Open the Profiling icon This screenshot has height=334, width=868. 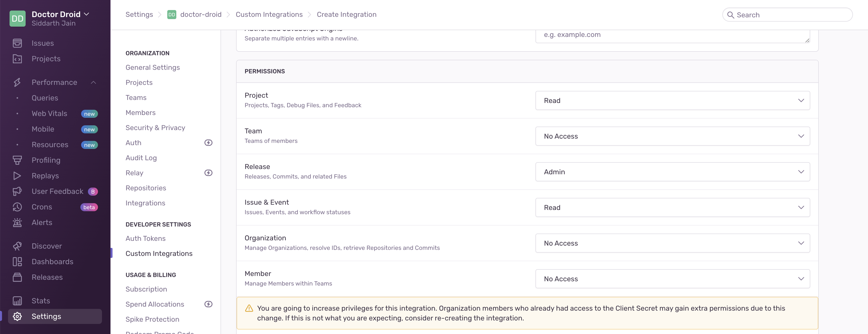pos(17,160)
